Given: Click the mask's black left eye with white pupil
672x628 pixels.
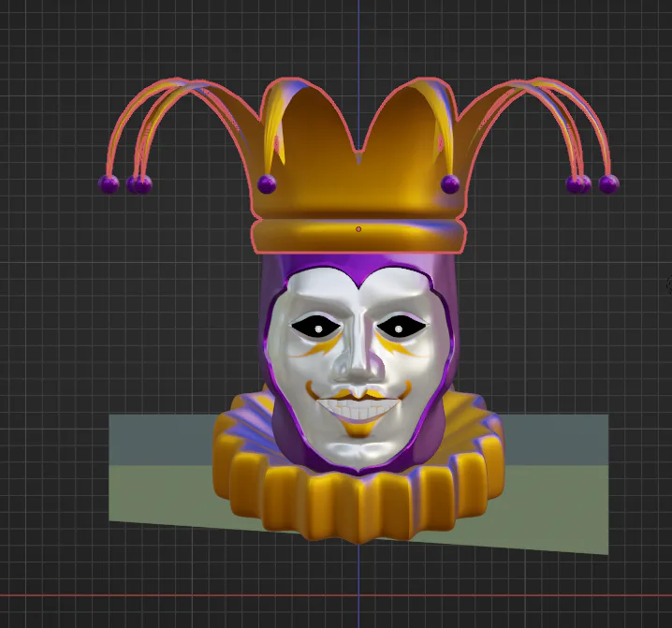Looking at the screenshot, I should coord(317,329).
